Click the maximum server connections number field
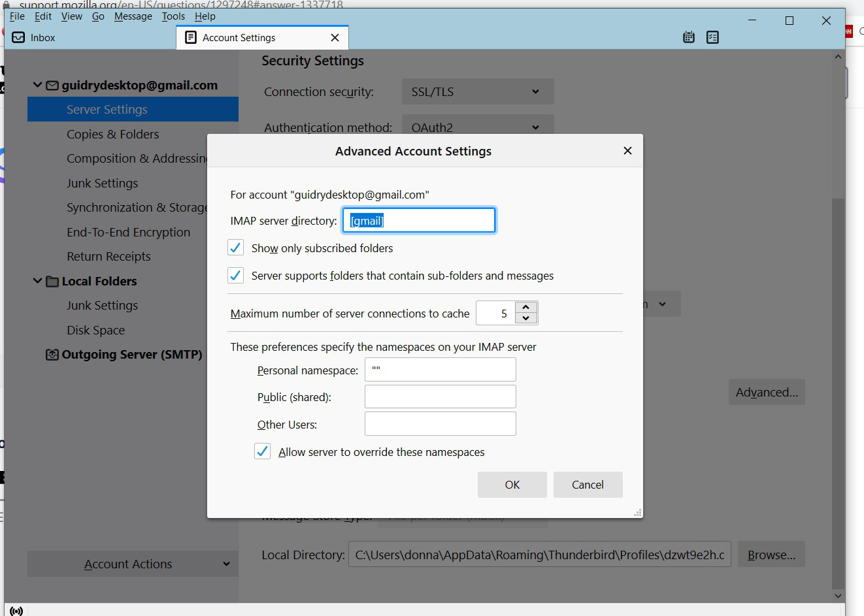Viewport: 864px width, 616px height. 495,313
